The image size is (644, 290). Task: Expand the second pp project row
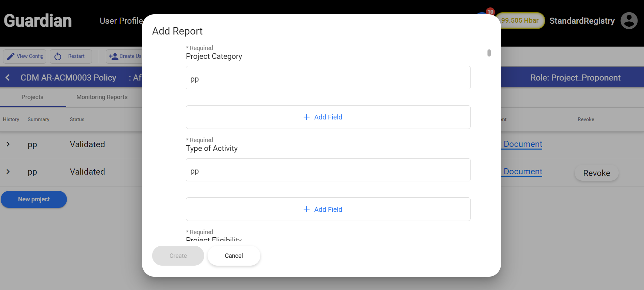8,172
